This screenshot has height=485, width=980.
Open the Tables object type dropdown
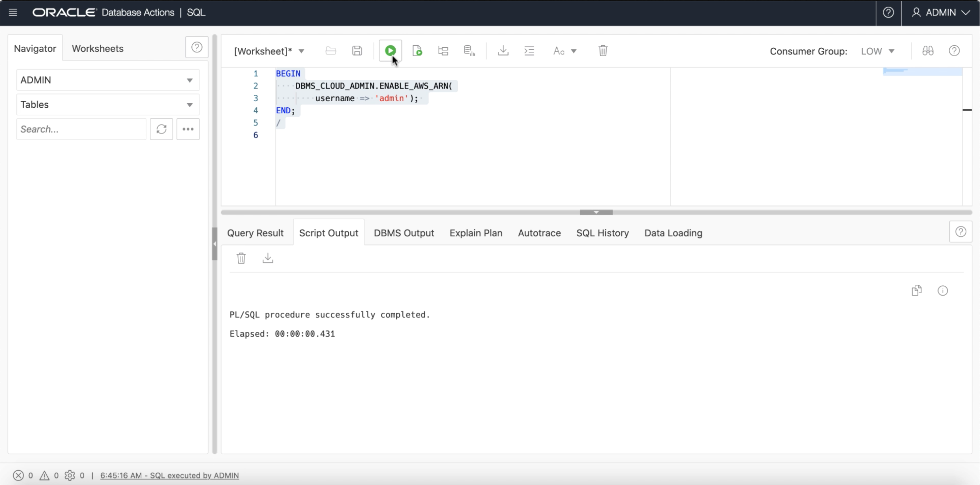point(108,105)
